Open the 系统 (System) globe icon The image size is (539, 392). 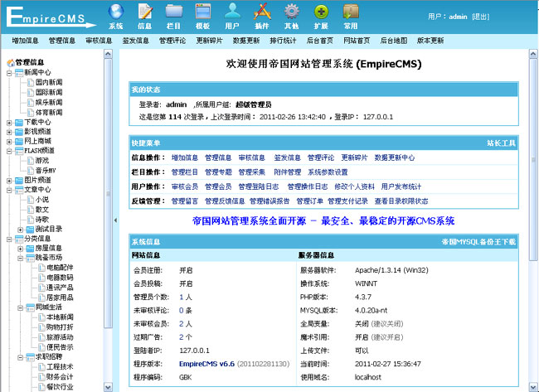(x=116, y=12)
